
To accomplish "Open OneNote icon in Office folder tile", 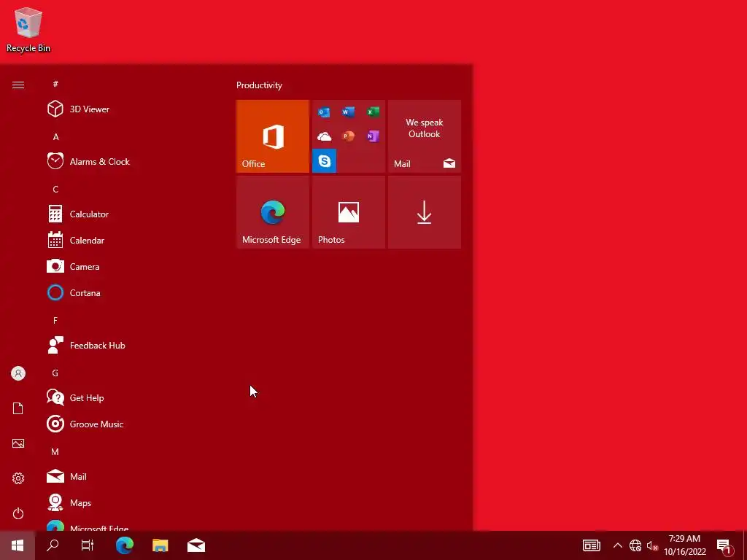I will 373,136.
